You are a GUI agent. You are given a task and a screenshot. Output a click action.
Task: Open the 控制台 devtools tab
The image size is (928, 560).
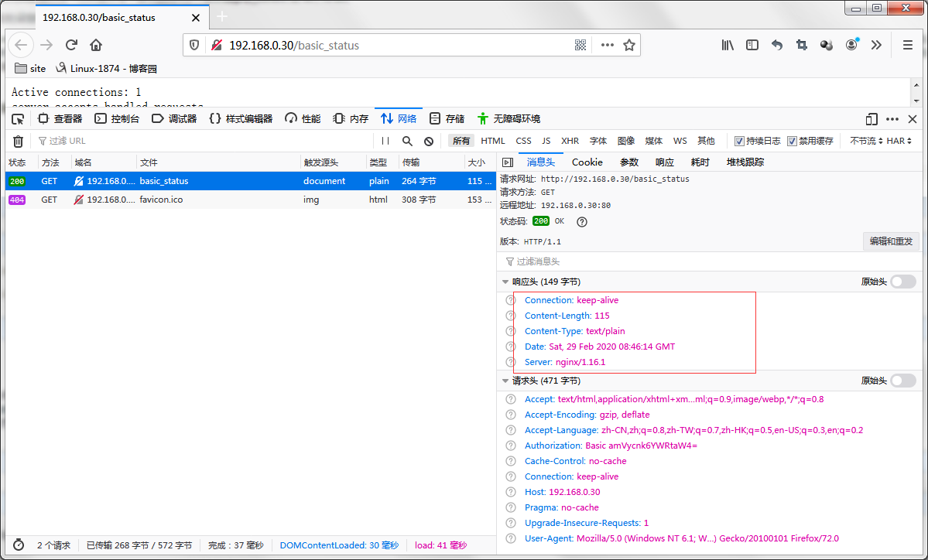(x=117, y=119)
